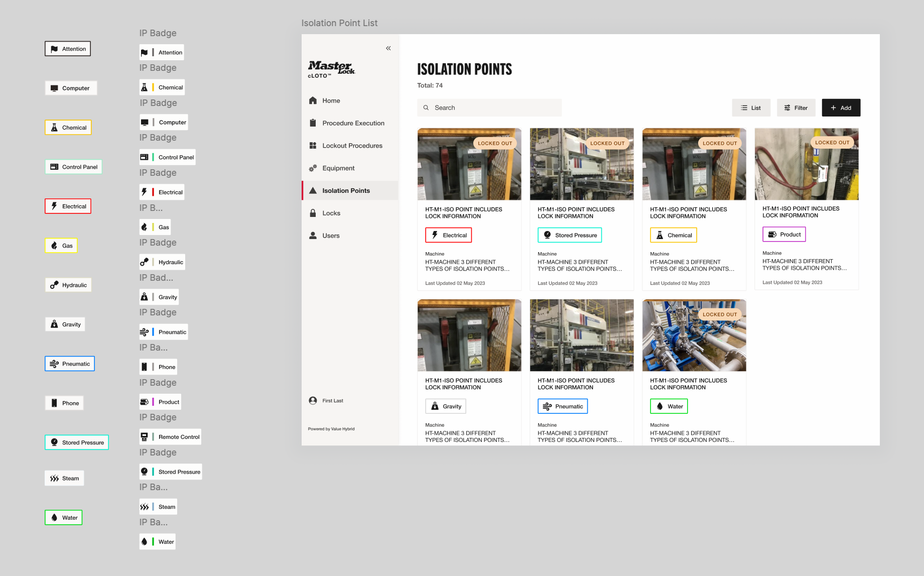The image size is (924, 576).
Task: Open the Product card's red hose thumbnail
Action: coord(807,164)
